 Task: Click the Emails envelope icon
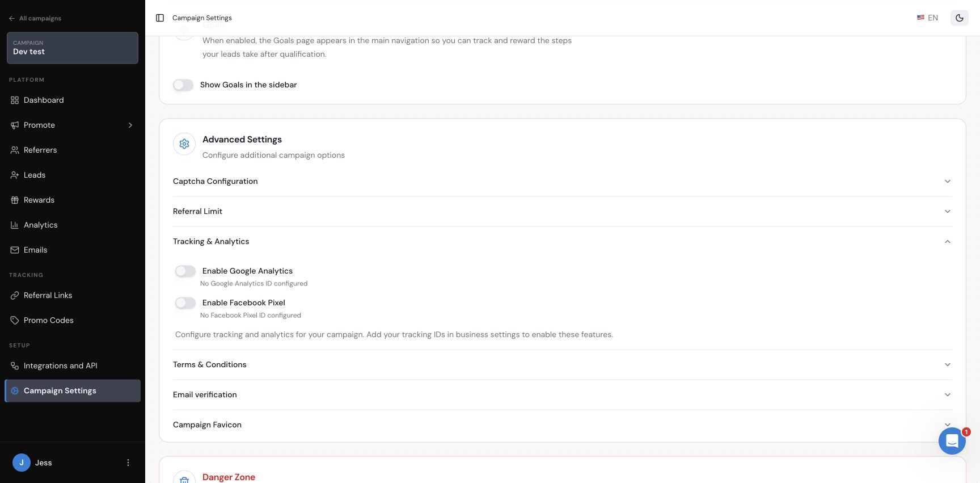pos(15,250)
